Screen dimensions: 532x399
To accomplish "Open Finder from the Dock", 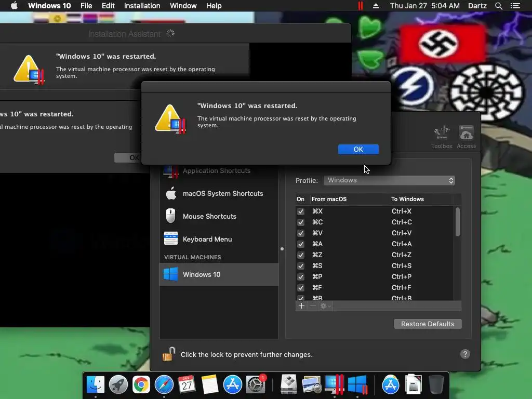I will (96, 384).
